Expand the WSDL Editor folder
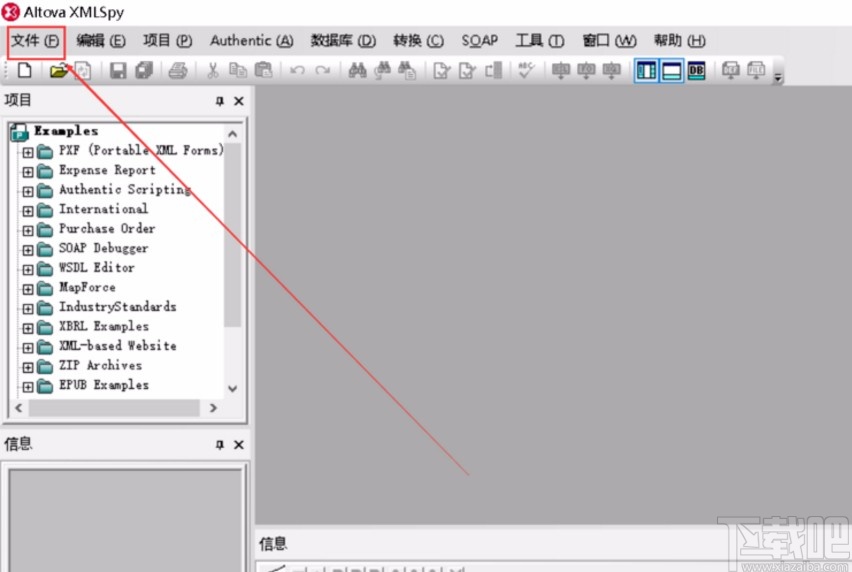This screenshot has width=852, height=572. tap(28, 269)
